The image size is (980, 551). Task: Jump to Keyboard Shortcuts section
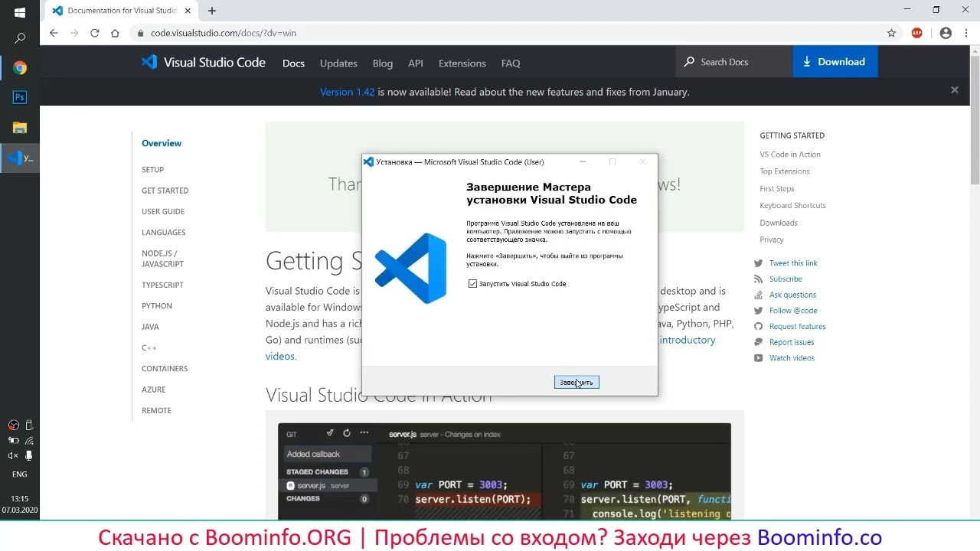tap(792, 206)
